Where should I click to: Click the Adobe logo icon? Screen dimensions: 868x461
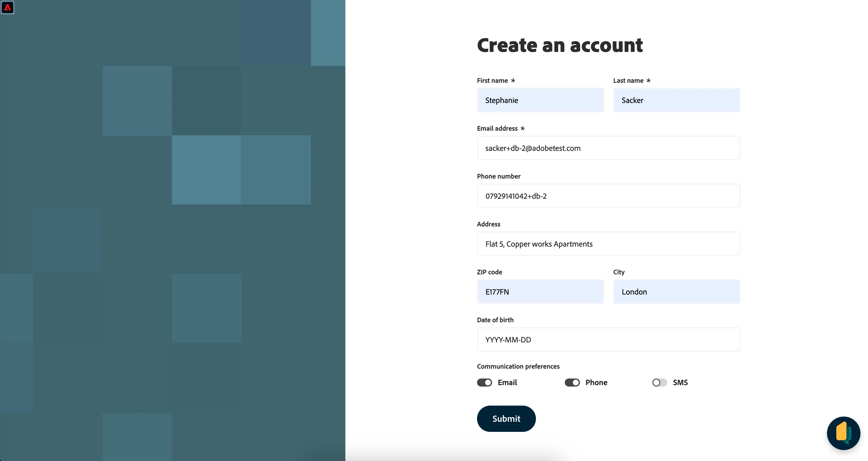click(8, 8)
